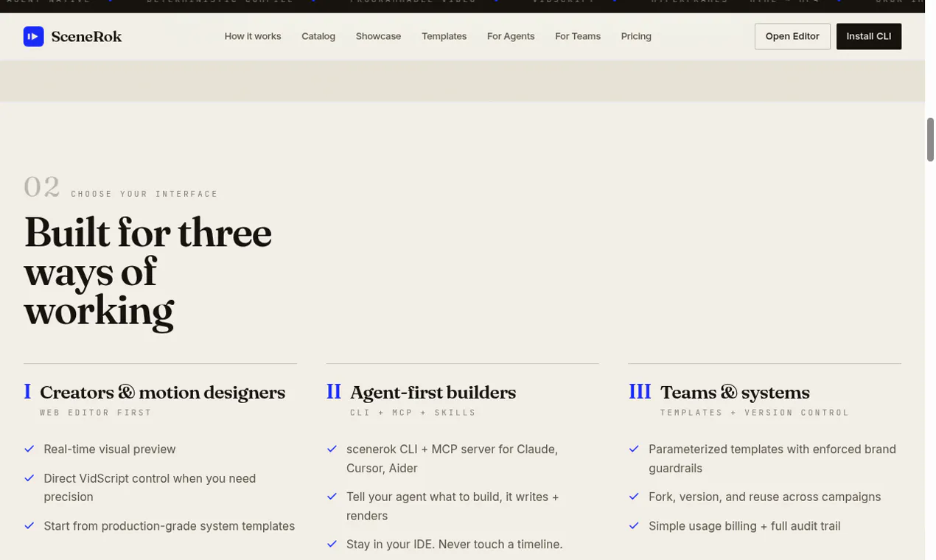Go to the Catalog section
This screenshot has height=560, width=936.
click(318, 36)
